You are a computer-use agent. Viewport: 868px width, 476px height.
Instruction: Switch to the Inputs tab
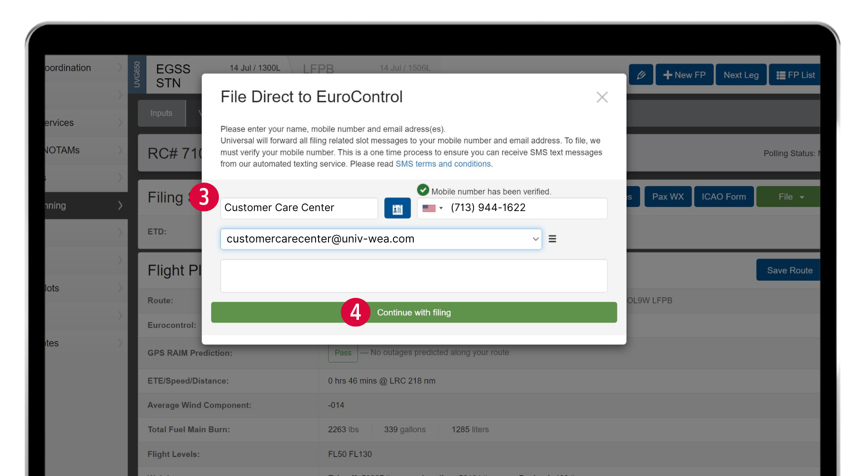tap(161, 113)
